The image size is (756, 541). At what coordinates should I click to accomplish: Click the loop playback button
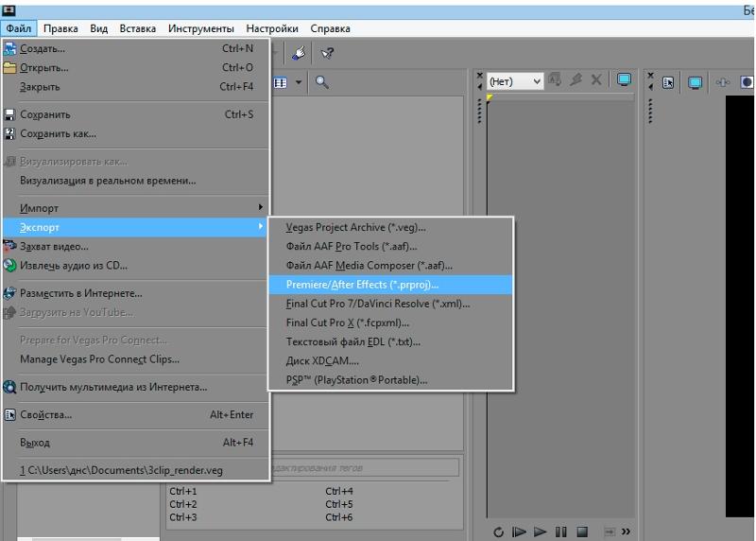pos(499,532)
